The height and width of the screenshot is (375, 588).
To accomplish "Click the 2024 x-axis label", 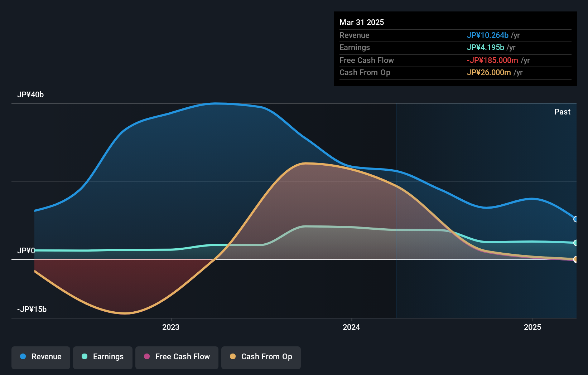I will [x=351, y=327].
